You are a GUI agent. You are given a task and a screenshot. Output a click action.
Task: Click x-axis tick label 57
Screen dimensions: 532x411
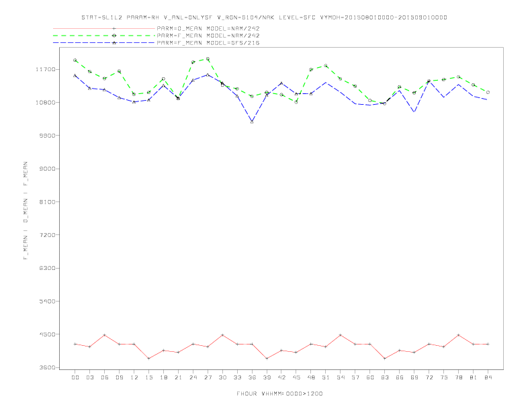[x=355, y=377]
